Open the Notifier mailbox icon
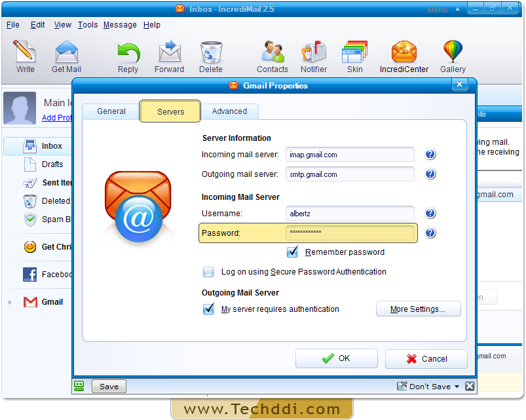Viewport: 526px width, 420px height. [x=314, y=51]
